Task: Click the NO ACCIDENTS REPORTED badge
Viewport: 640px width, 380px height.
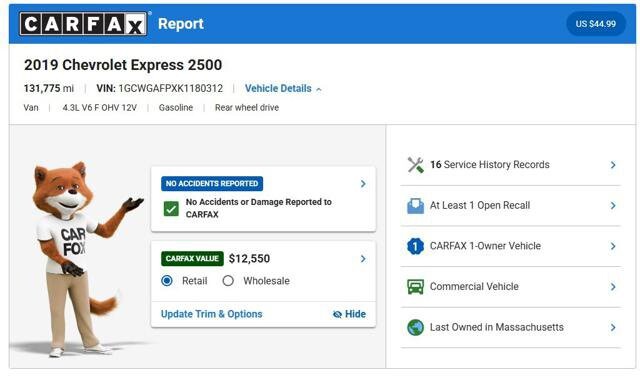Action: coord(212,184)
